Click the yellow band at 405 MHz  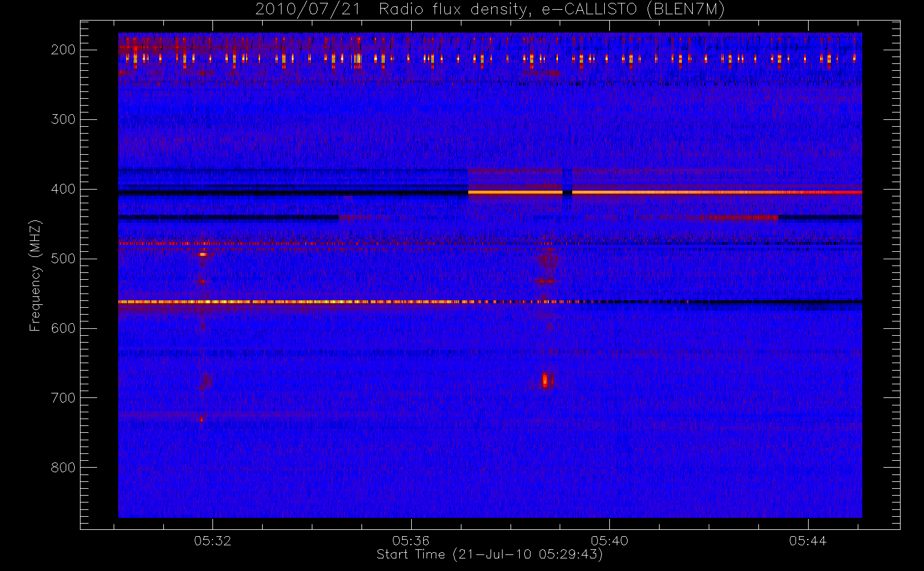pyautogui.click(x=665, y=192)
